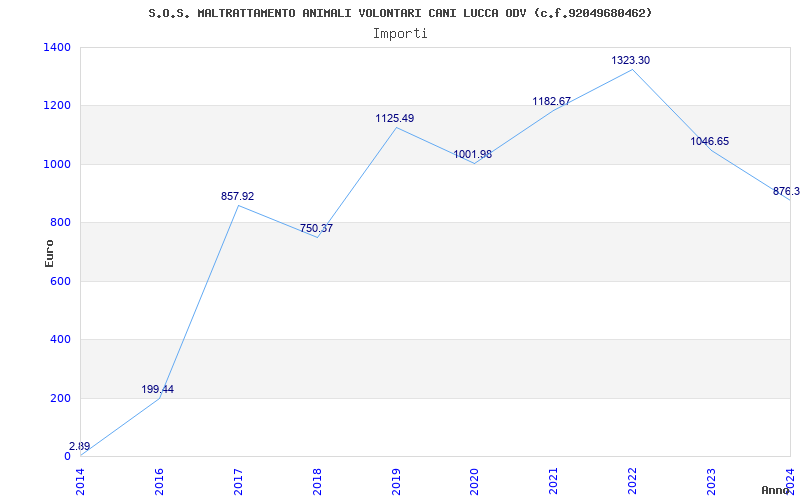Image resolution: width=800 pixels, height=500 pixels.
Task: Click x-axis year 2014
Action: click(x=81, y=481)
